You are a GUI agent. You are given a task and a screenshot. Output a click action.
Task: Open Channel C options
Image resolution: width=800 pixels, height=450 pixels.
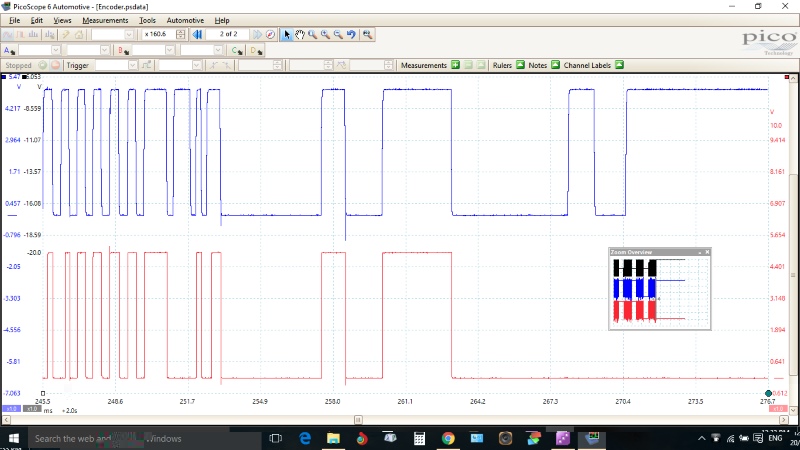(x=237, y=50)
